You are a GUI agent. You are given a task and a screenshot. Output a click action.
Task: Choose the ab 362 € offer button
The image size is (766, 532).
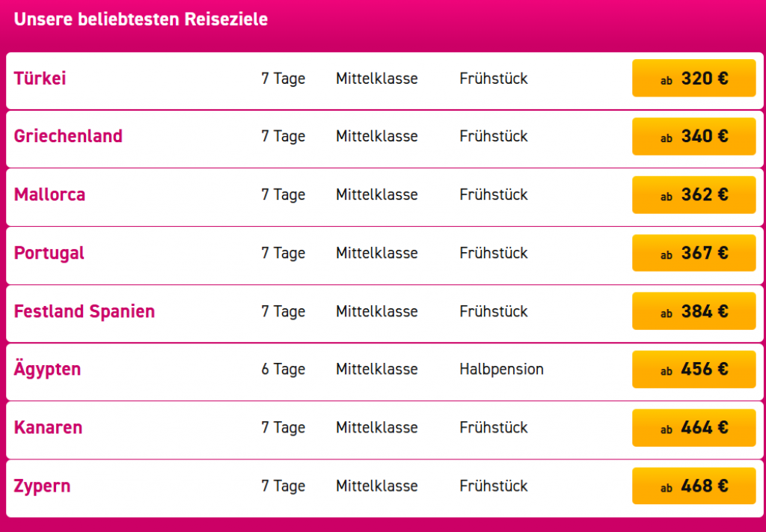(693, 195)
